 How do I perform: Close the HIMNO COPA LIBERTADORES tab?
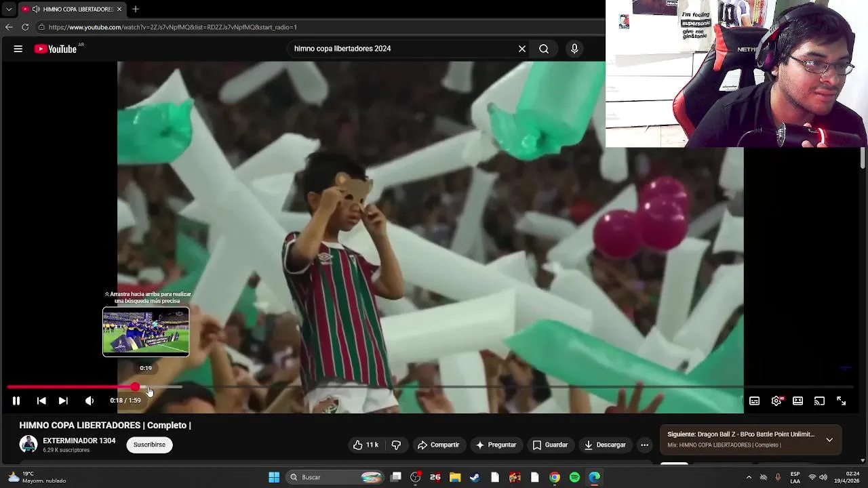[119, 9]
